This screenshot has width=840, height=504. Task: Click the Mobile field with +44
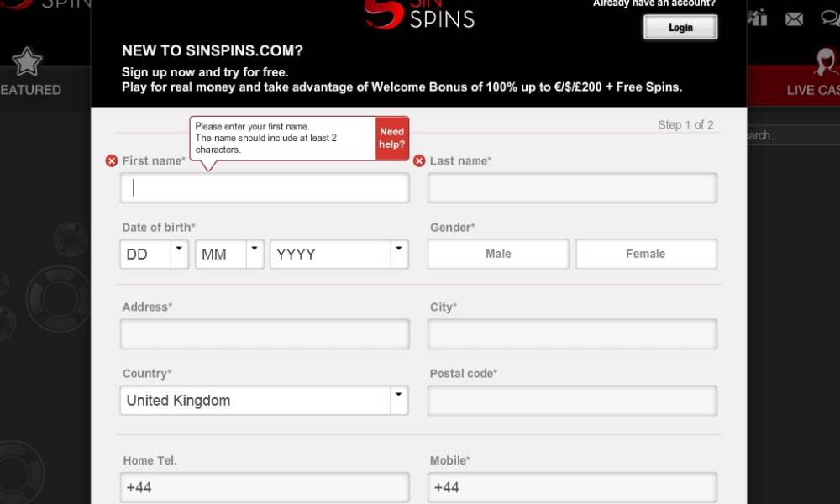(572, 487)
